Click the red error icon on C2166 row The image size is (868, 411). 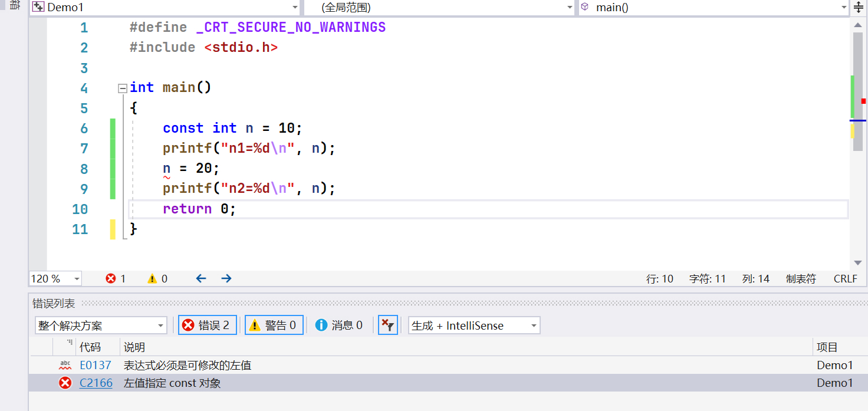(65, 383)
